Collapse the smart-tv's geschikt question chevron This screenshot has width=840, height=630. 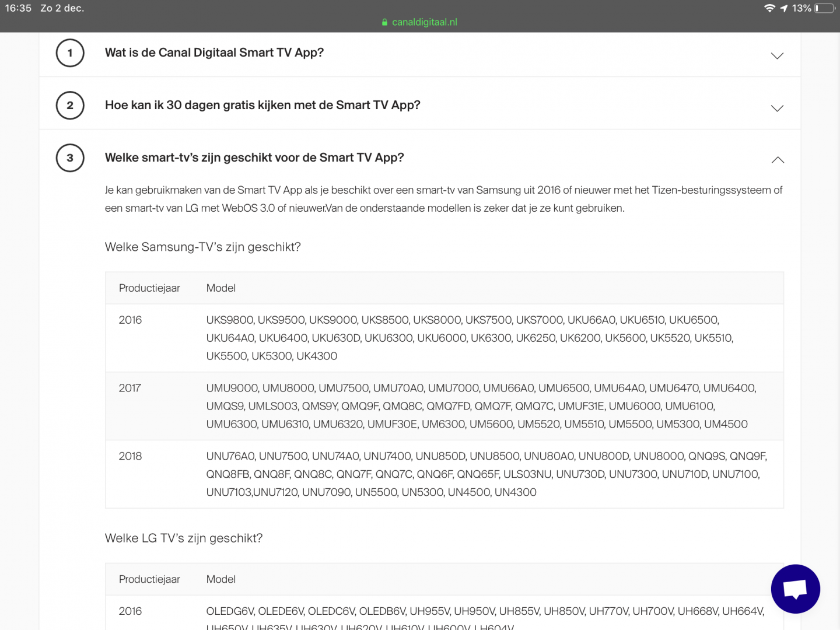pos(778,160)
